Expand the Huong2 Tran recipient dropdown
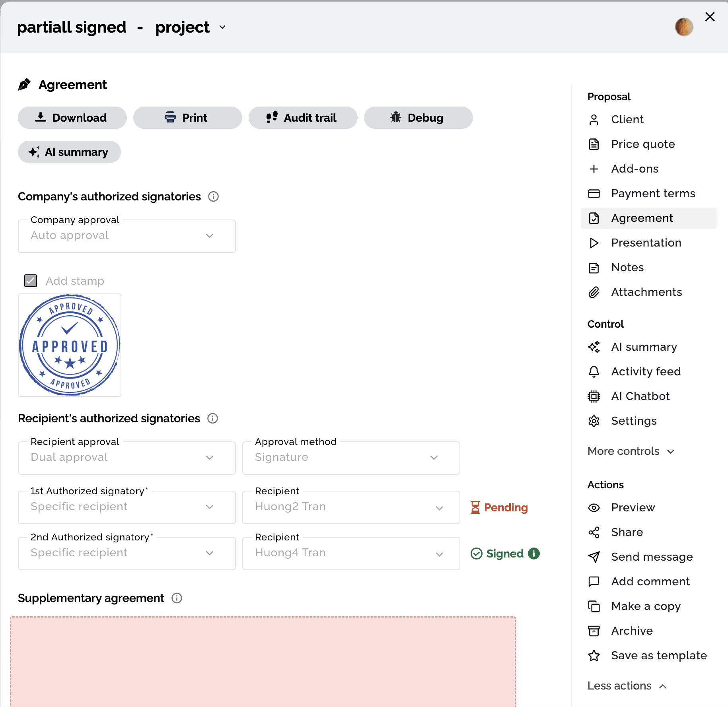Screen dimensions: 728x707 tap(351, 507)
